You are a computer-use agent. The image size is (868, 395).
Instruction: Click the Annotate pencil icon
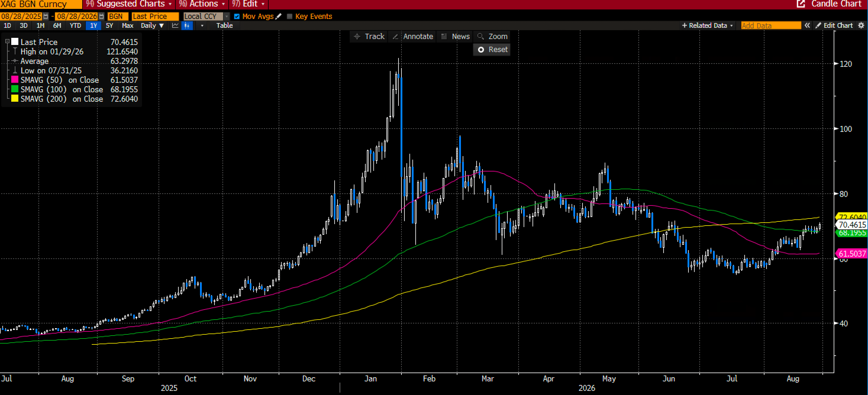[395, 36]
